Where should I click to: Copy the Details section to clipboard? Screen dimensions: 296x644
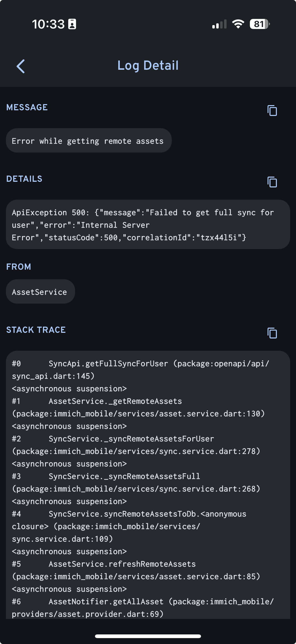coord(272,182)
